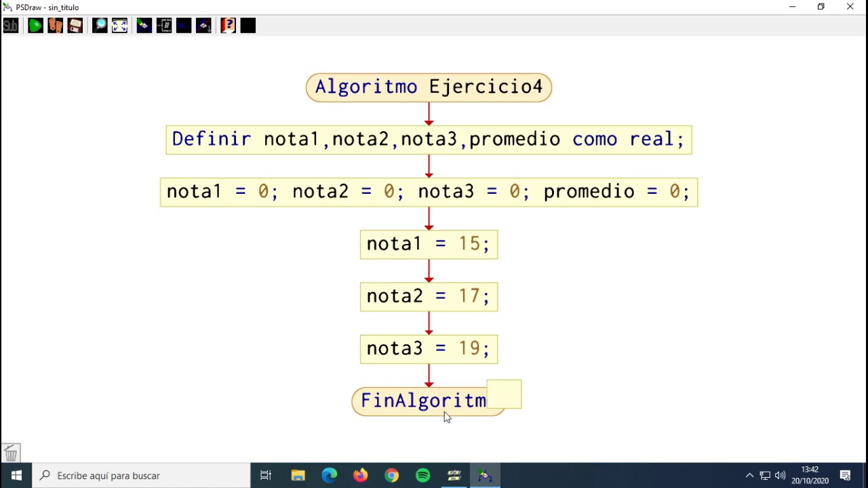Select the 'Definir nota1,nota2,nota3,promedio' block
The image size is (868, 488).
(429, 140)
